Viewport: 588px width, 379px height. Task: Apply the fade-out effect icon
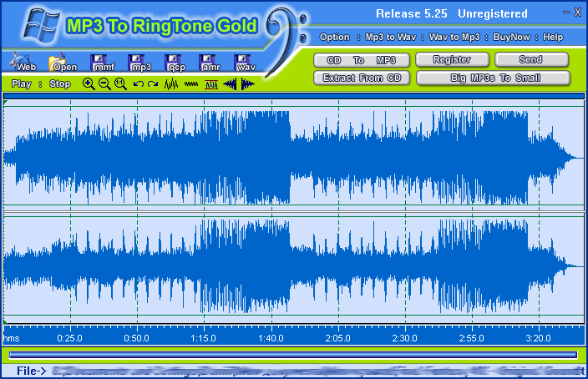click(248, 84)
